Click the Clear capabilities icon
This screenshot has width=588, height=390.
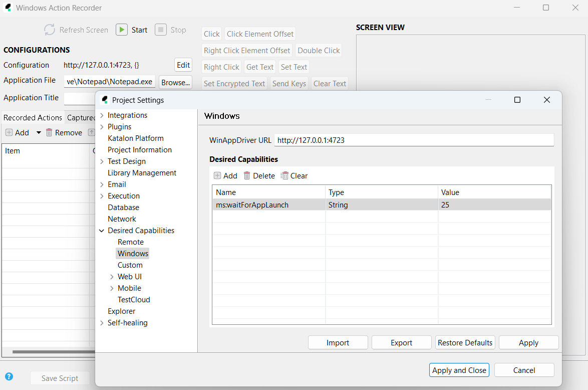[x=284, y=175]
